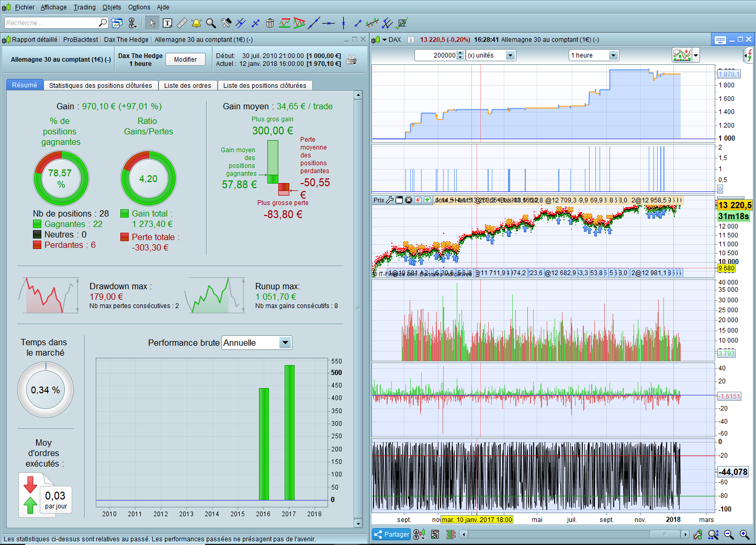This screenshot has height=545, width=756.
Task: Select the arrow cursor tool
Action: click(x=152, y=23)
